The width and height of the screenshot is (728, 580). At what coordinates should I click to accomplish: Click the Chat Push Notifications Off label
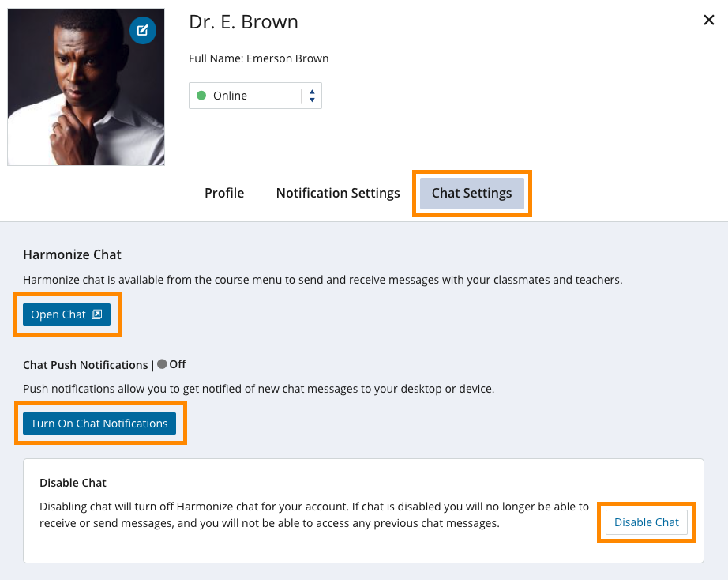(x=179, y=364)
